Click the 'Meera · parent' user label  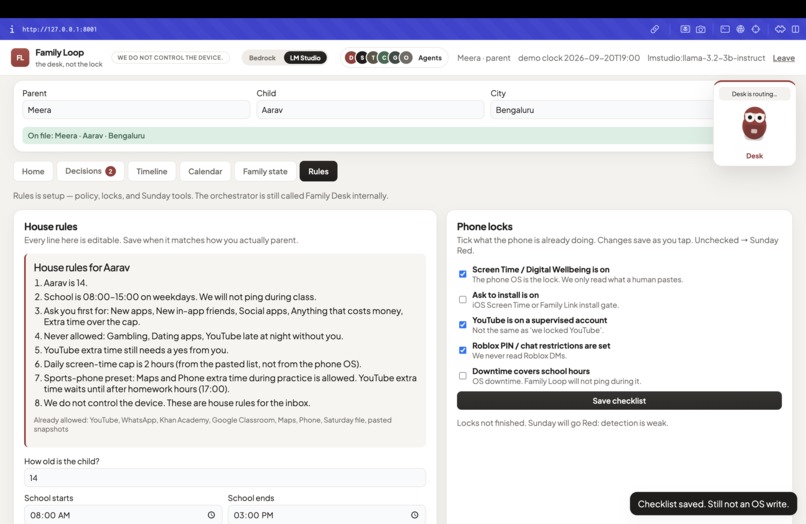484,58
